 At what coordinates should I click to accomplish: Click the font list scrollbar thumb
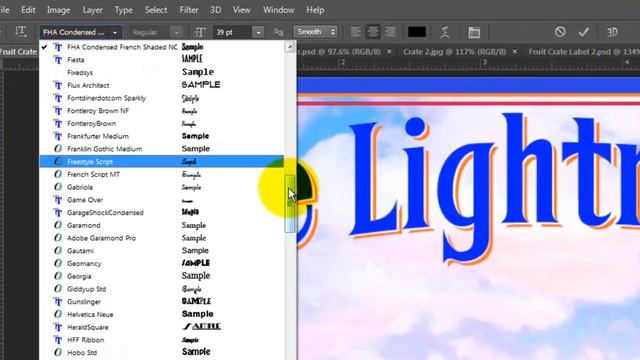pos(290,203)
